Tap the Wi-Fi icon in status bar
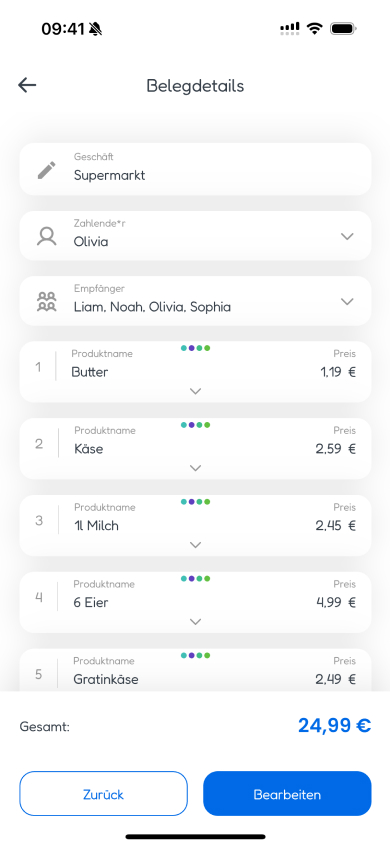This screenshot has height=844, width=390. tap(314, 29)
